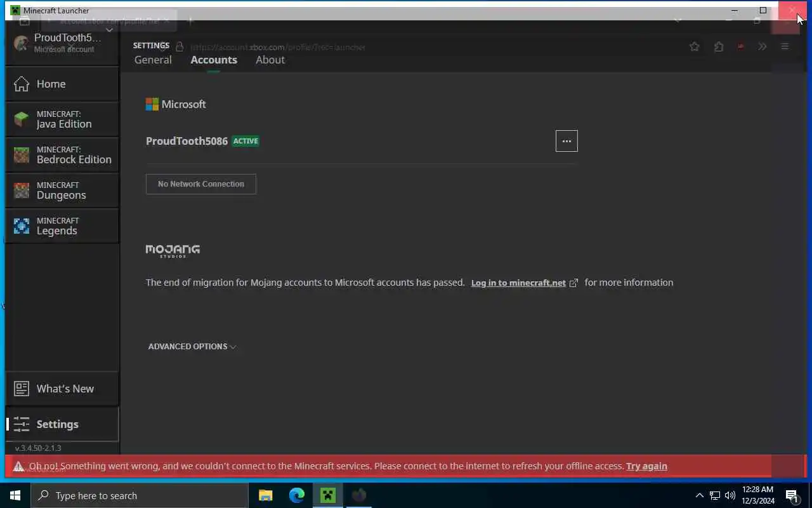The height and width of the screenshot is (508, 812).
Task: Click the No Network Connection button
Action: (x=201, y=184)
